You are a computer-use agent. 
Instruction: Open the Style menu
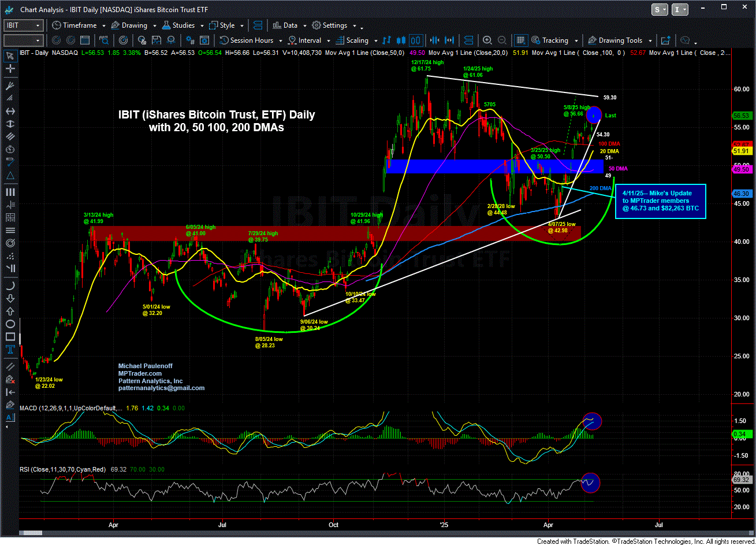[x=226, y=25]
